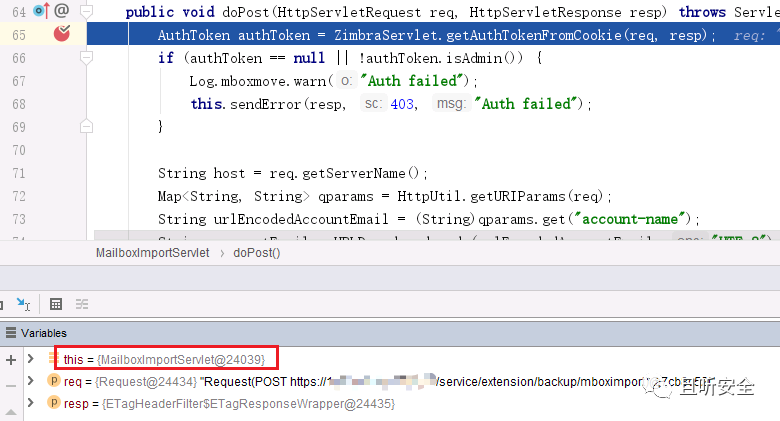Click the parameter icon beside 'resp'
The width and height of the screenshot is (780, 421).
point(54,402)
